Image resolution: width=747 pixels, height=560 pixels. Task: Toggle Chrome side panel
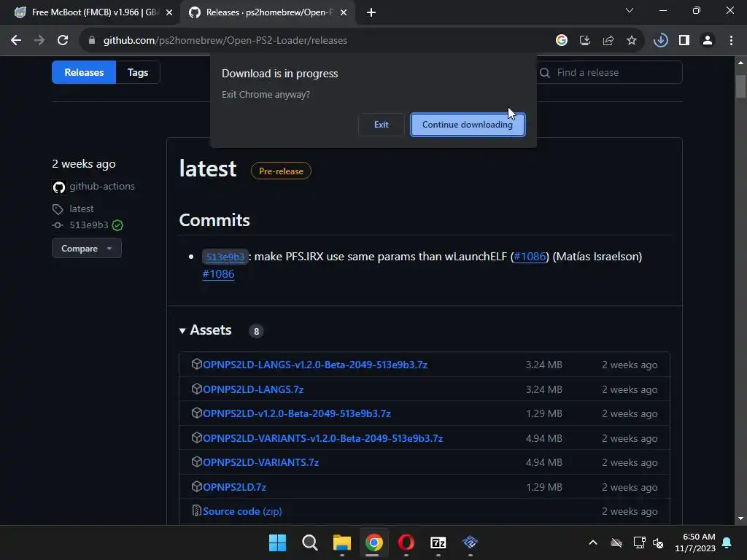click(684, 41)
